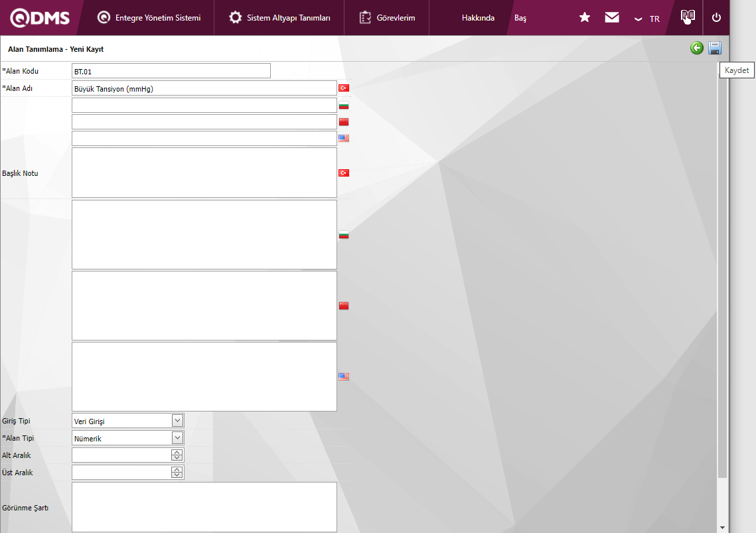Image resolution: width=756 pixels, height=533 pixels.
Task: Click the green back arrow icon
Action: click(697, 48)
